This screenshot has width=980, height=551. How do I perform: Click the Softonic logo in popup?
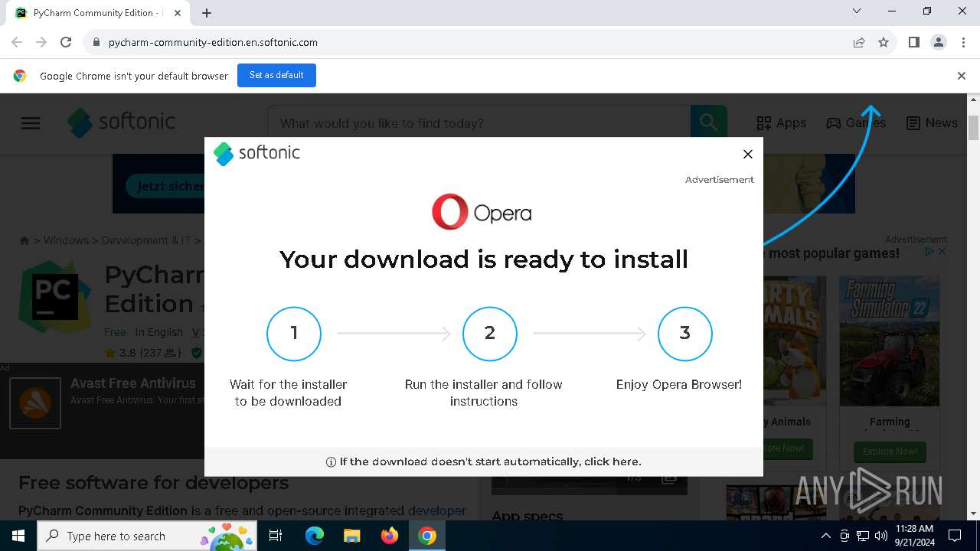(257, 153)
